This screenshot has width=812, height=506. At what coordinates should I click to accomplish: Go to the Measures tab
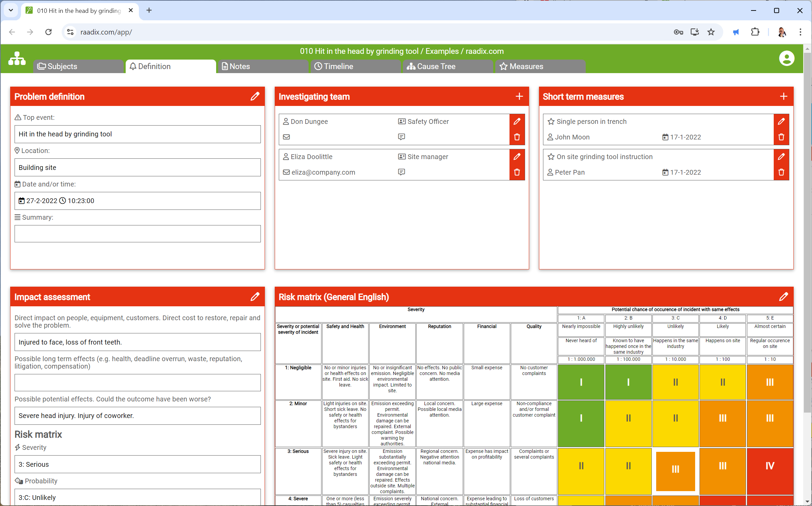click(540, 66)
